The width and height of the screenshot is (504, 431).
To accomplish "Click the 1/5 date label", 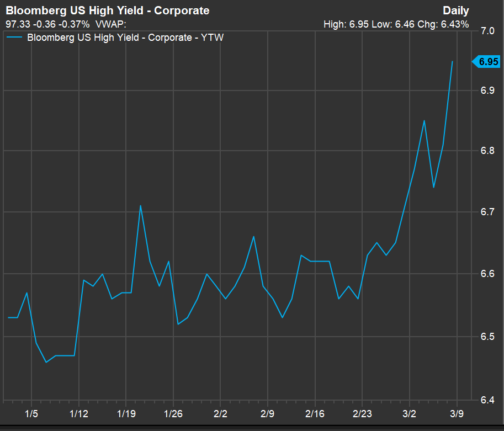I will coord(31,414).
